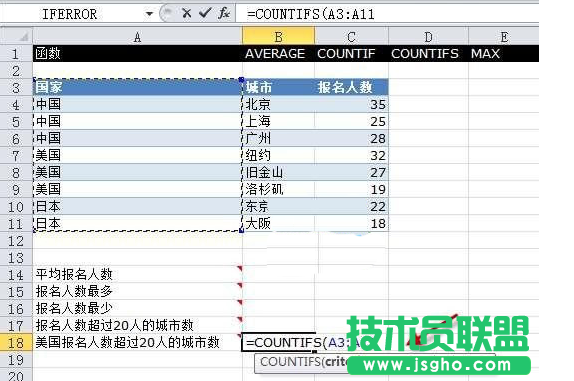Open Insert Function with the fx icon

(224, 14)
